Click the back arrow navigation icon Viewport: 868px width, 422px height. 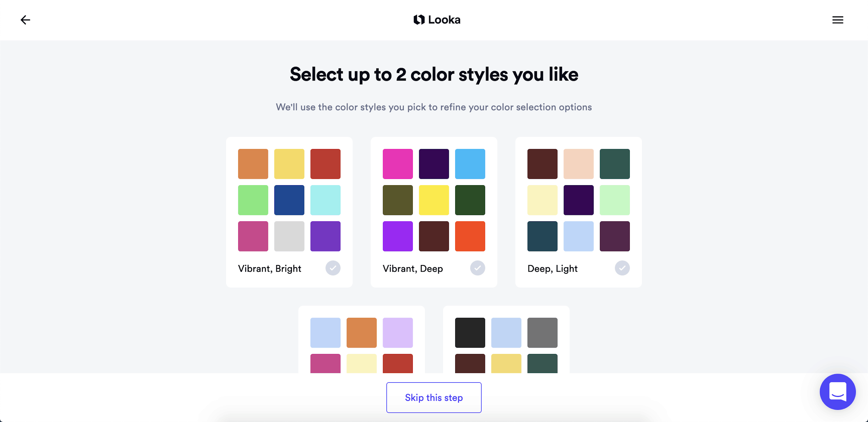(25, 19)
